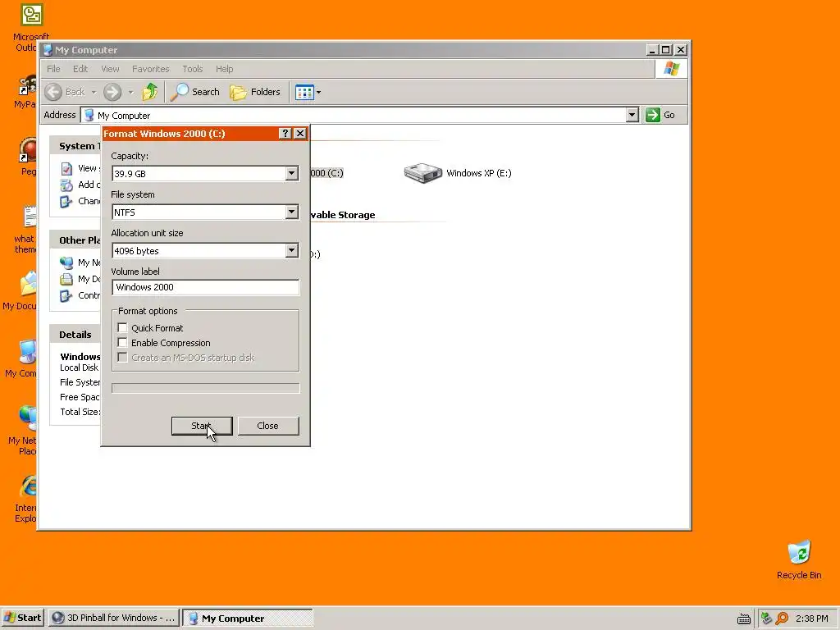Image resolution: width=840 pixels, height=630 pixels.
Task: Open My Network Places sidebar icon
Action: pos(66,262)
